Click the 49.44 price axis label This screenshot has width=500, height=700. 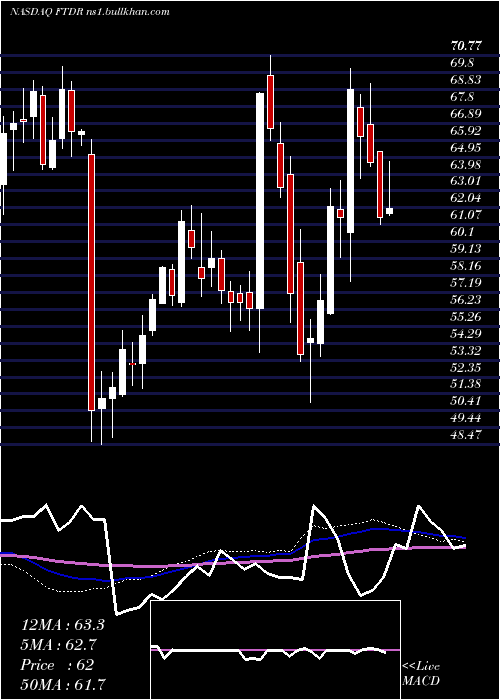click(466, 418)
